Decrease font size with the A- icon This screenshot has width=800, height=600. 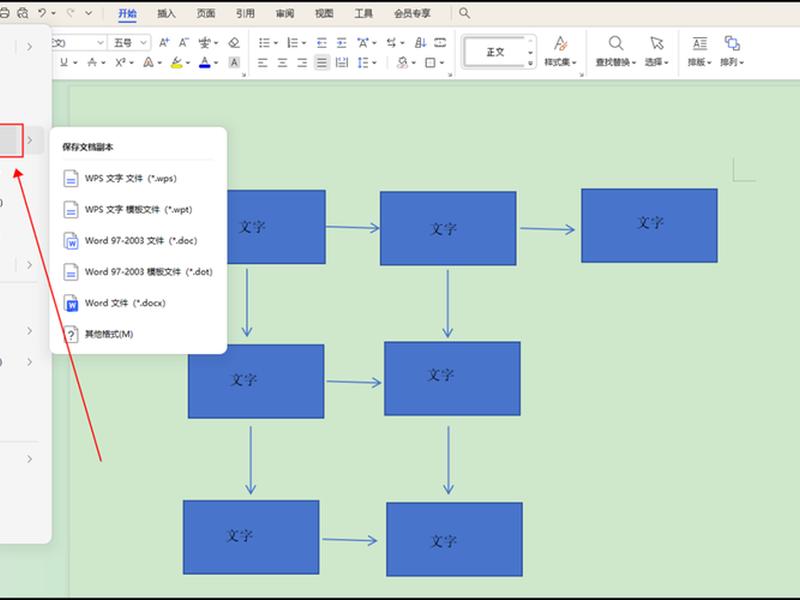click(184, 42)
